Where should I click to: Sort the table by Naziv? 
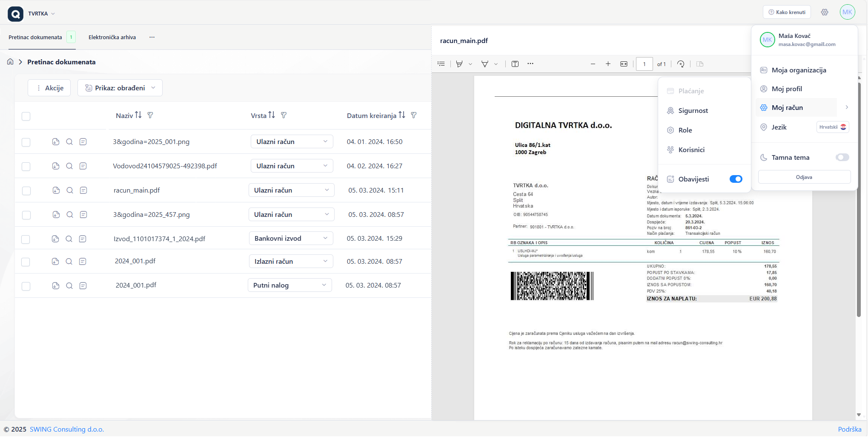pos(138,115)
